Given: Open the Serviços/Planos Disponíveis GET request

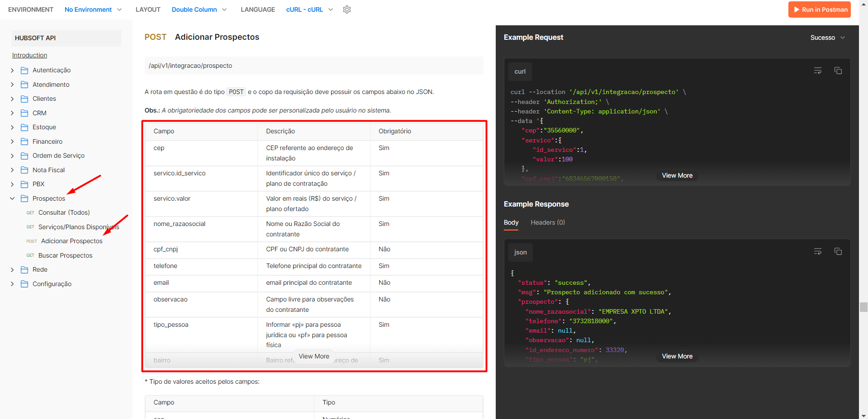Looking at the screenshot, I should (x=79, y=227).
